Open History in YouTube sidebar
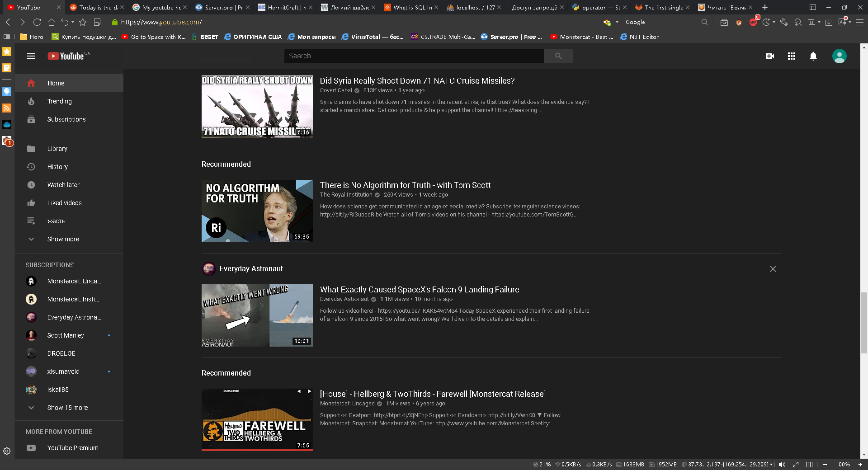The image size is (868, 470). coord(69,167)
